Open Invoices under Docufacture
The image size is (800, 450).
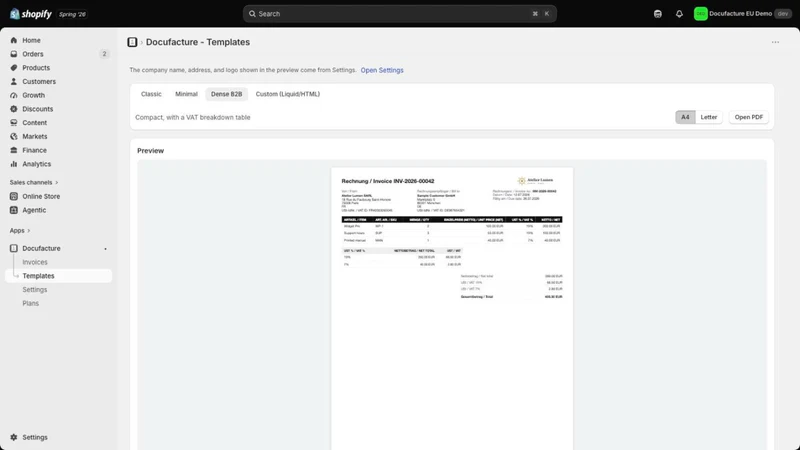(x=35, y=262)
